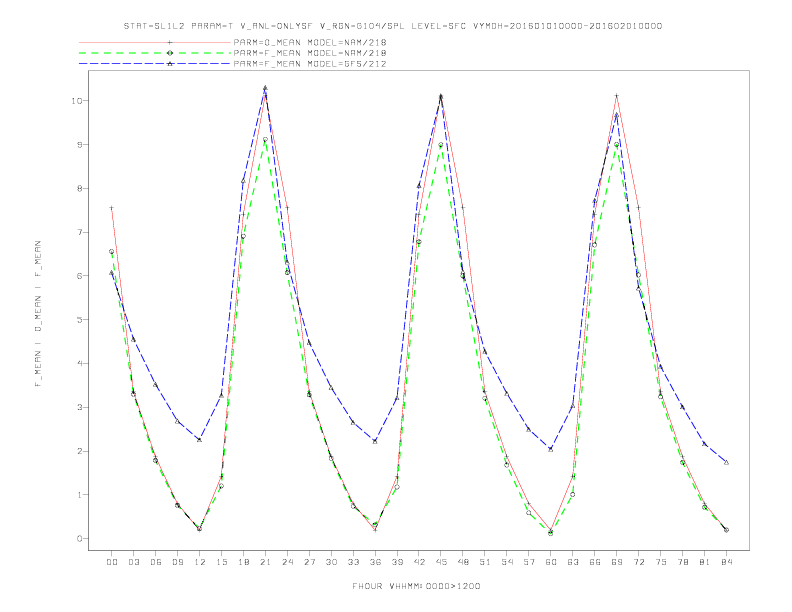This screenshot has width=792, height=612.
Task: Click x-axis forecast hour label 15
Action: click(x=221, y=562)
